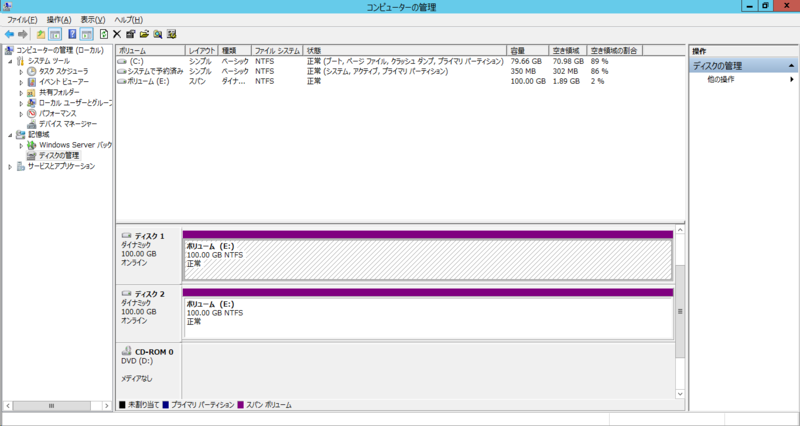Open 他の操作 in the actions pane
This screenshot has width=800, height=426.
(x=721, y=79)
